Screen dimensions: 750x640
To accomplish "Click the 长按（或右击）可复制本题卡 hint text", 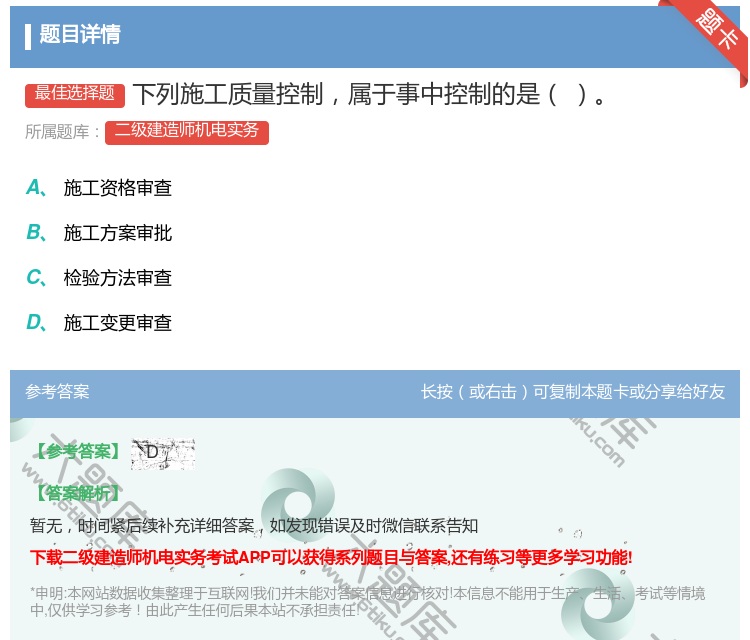I will point(573,392).
